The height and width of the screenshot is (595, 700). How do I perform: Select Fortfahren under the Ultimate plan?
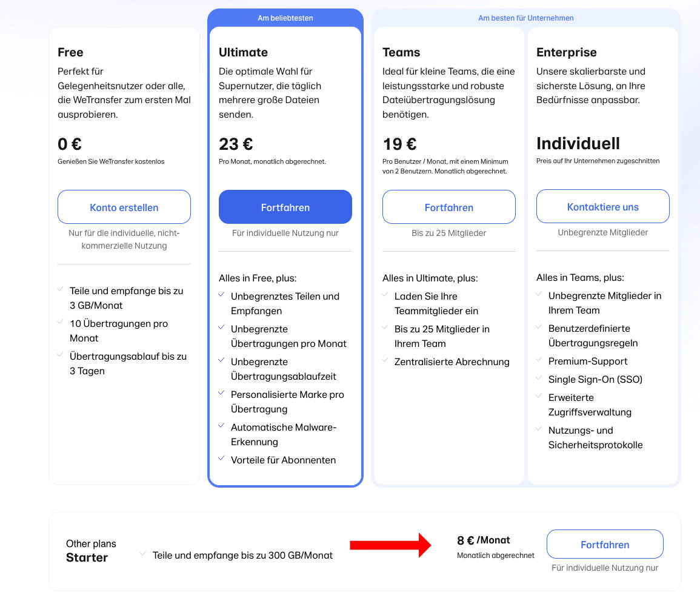(285, 207)
